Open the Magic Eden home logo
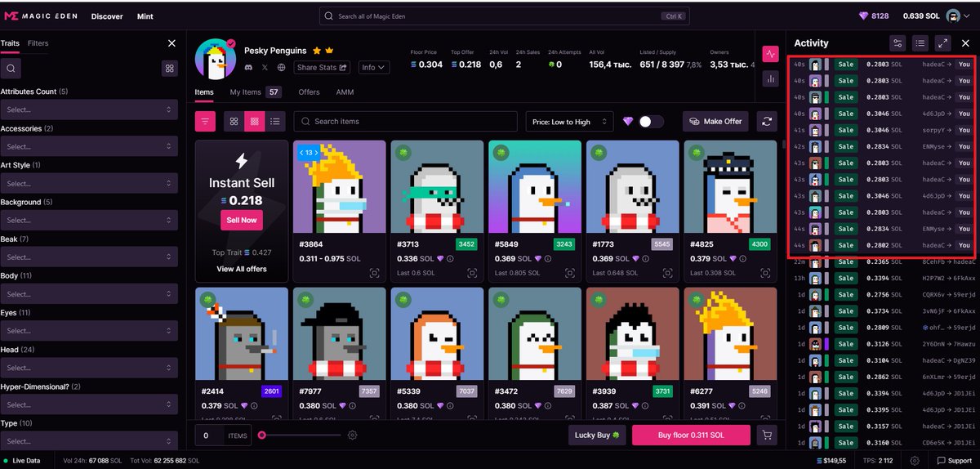The height and width of the screenshot is (469, 980). 41,16
